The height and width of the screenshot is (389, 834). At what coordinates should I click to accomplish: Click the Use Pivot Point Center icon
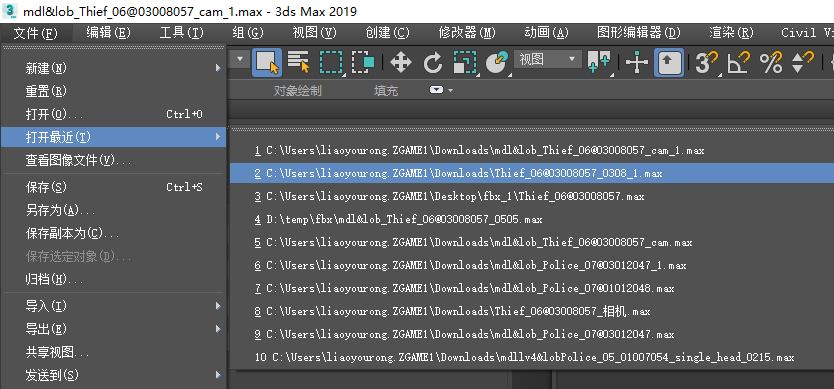coord(599,62)
